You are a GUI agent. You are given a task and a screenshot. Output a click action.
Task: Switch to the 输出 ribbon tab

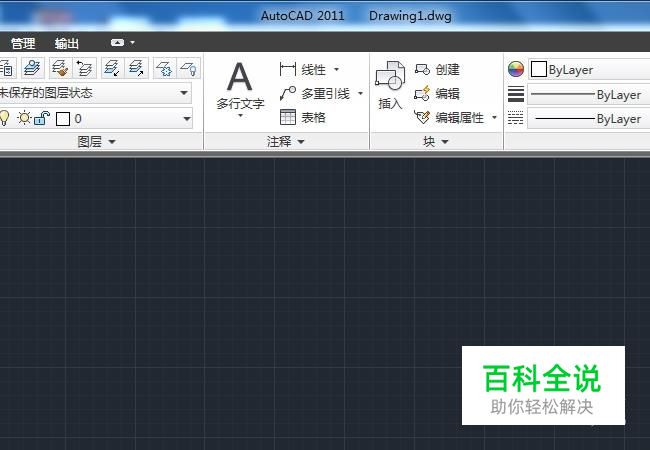[x=67, y=43]
